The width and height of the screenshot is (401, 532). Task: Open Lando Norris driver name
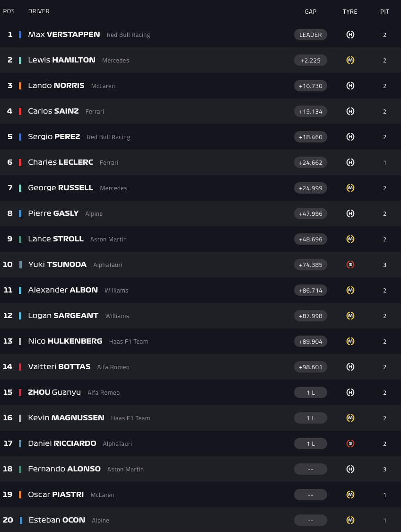point(56,86)
